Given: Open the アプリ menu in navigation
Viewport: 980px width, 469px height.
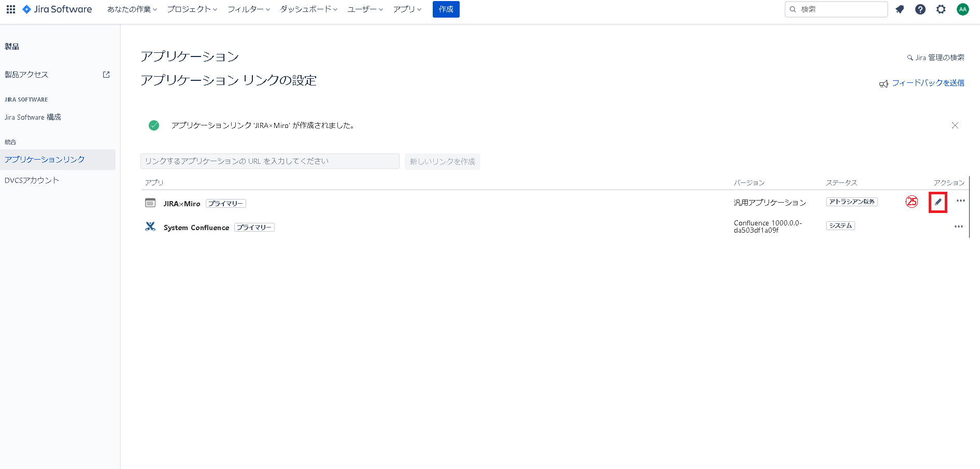Looking at the screenshot, I should (x=407, y=9).
